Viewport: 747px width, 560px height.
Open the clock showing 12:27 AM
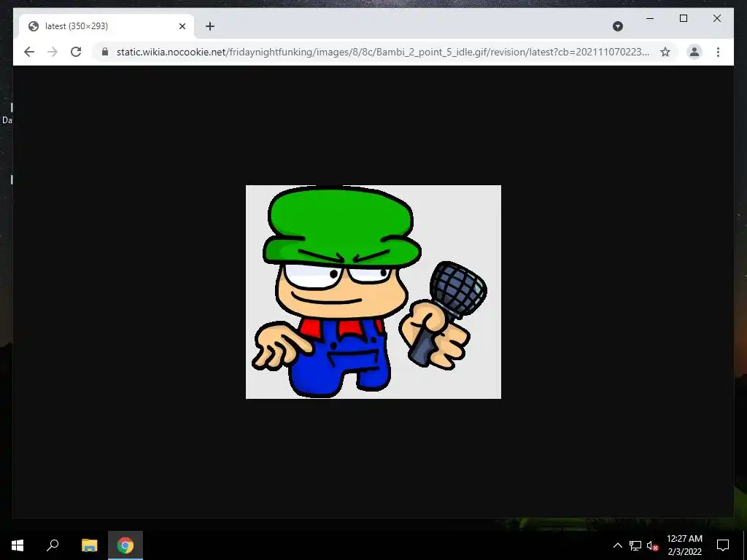tap(684, 545)
